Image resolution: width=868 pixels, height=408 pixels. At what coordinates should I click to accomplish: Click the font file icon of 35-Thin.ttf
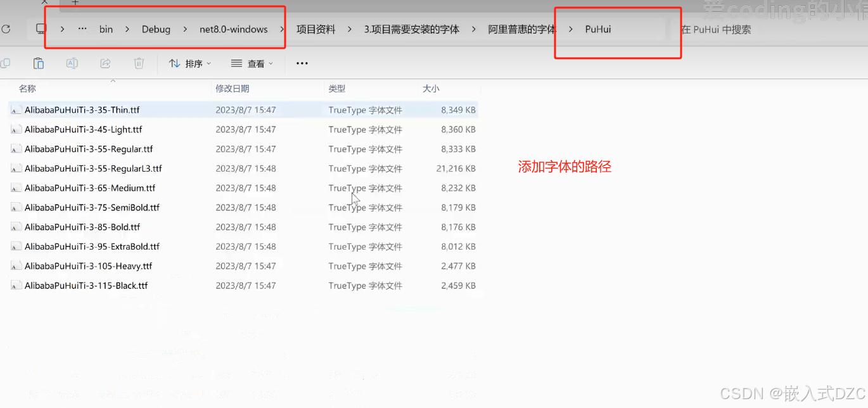pyautogui.click(x=16, y=110)
